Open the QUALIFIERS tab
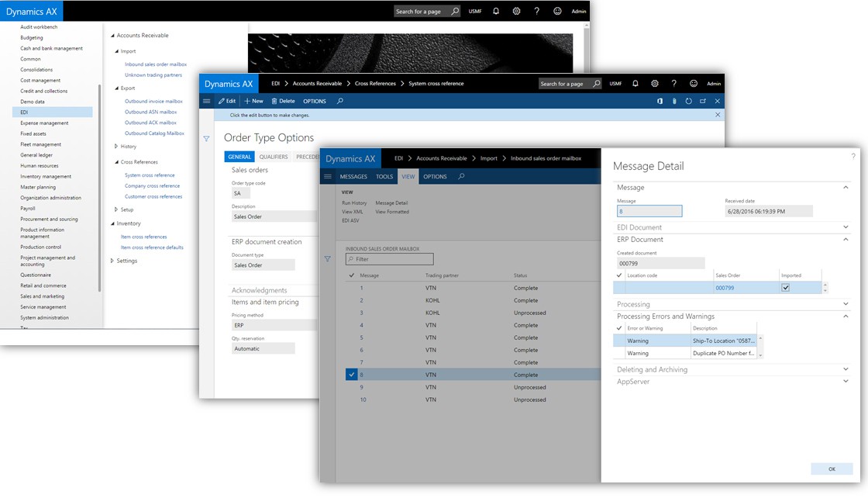This screenshot has height=498, width=868. pyautogui.click(x=274, y=157)
